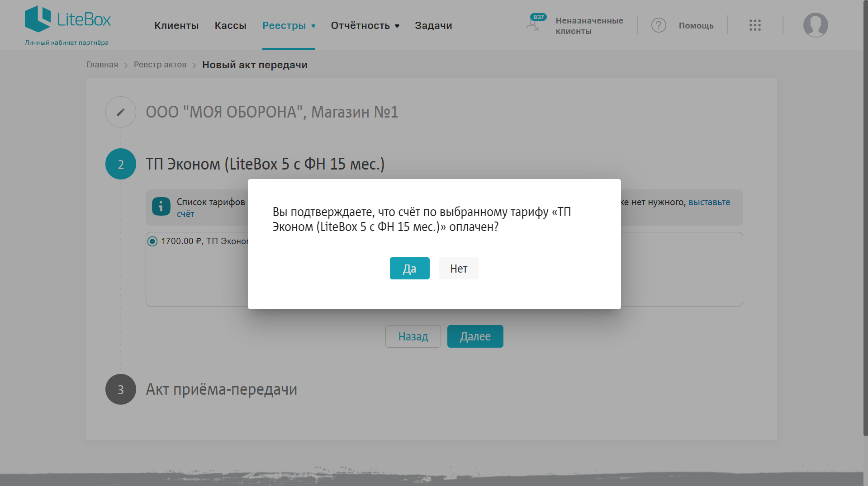Click the LiteBox logo
Viewport: 868px width, 486px height.
[68, 19]
